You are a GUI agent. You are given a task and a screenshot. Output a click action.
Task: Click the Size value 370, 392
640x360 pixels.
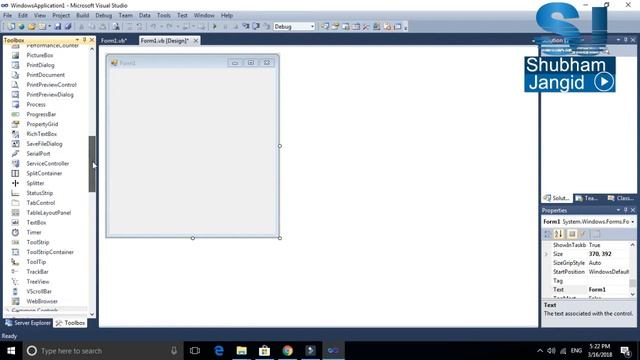pos(600,254)
